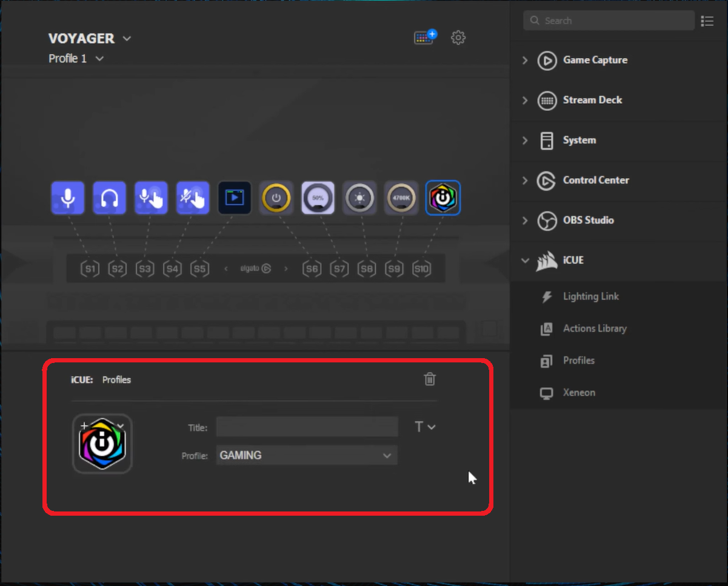Image resolution: width=728 pixels, height=586 pixels.
Task: Toggle the action list view icon
Action: tap(707, 21)
